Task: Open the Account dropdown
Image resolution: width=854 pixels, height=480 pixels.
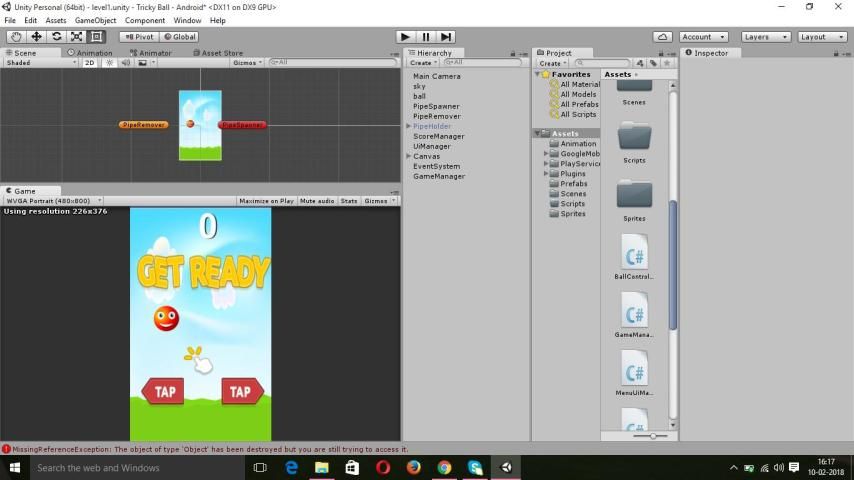Action: coord(704,37)
